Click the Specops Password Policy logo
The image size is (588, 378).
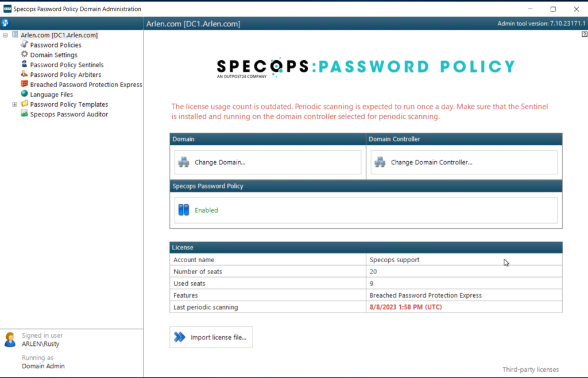366,68
